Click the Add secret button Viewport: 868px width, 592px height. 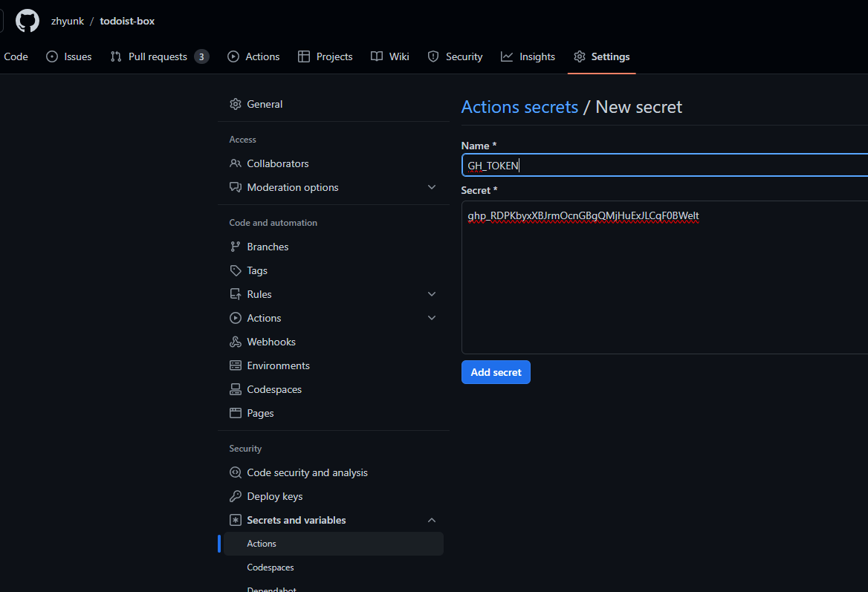(496, 372)
